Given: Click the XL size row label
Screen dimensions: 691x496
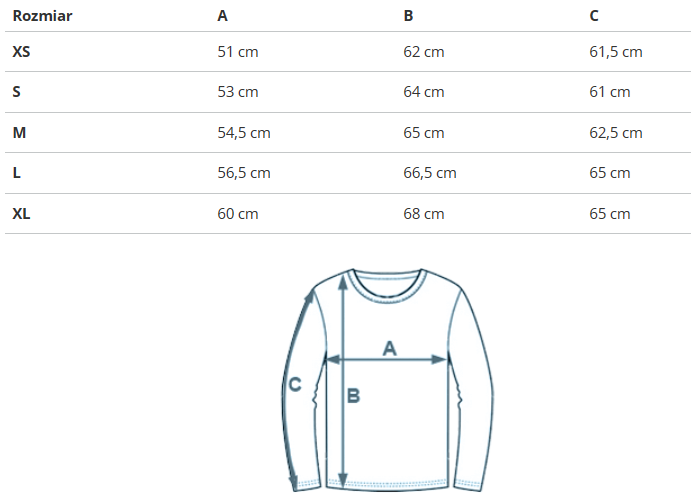Looking at the screenshot, I should pyautogui.click(x=21, y=213).
